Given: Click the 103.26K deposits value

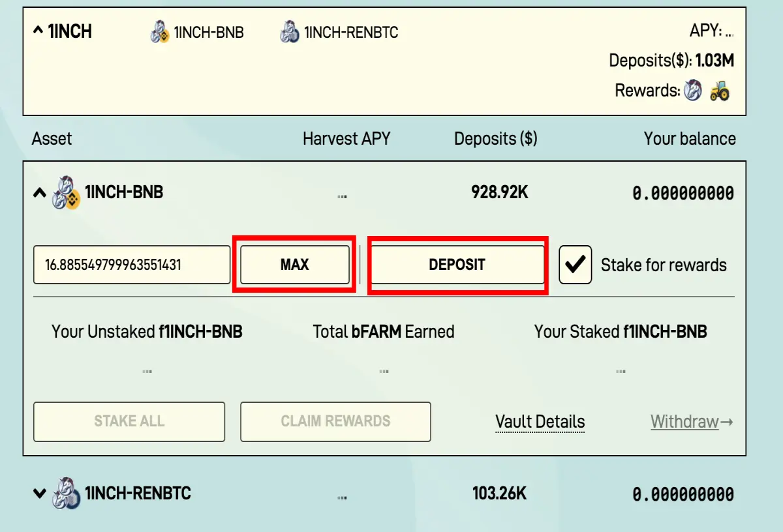Looking at the screenshot, I should click(x=499, y=494).
